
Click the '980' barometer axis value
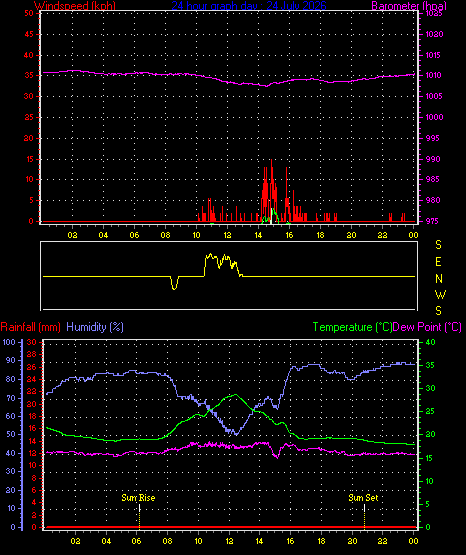(433, 200)
